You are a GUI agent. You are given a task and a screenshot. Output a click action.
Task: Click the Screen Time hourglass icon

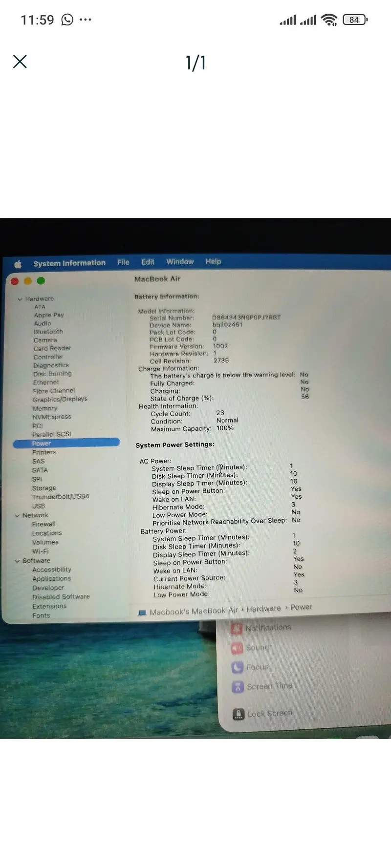click(x=238, y=687)
